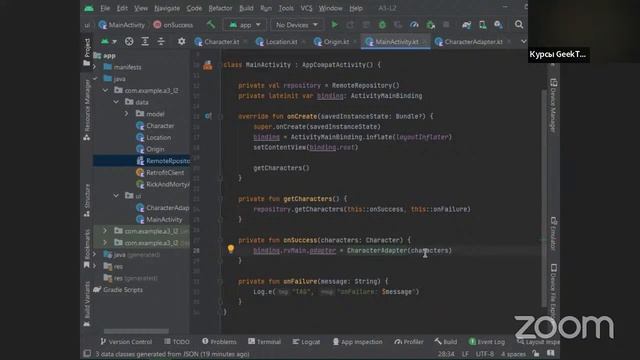
Task: Open the Event Log tool window
Action: click(x=487, y=342)
